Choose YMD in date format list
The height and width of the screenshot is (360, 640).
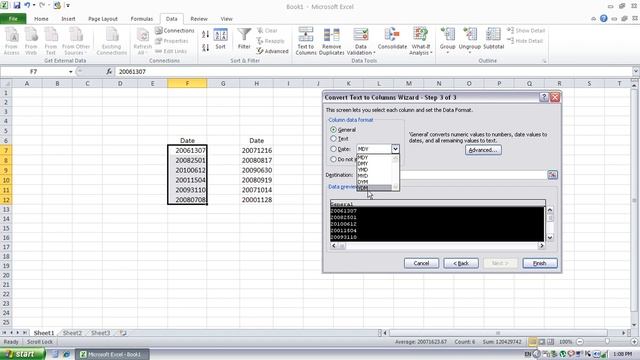(362, 169)
